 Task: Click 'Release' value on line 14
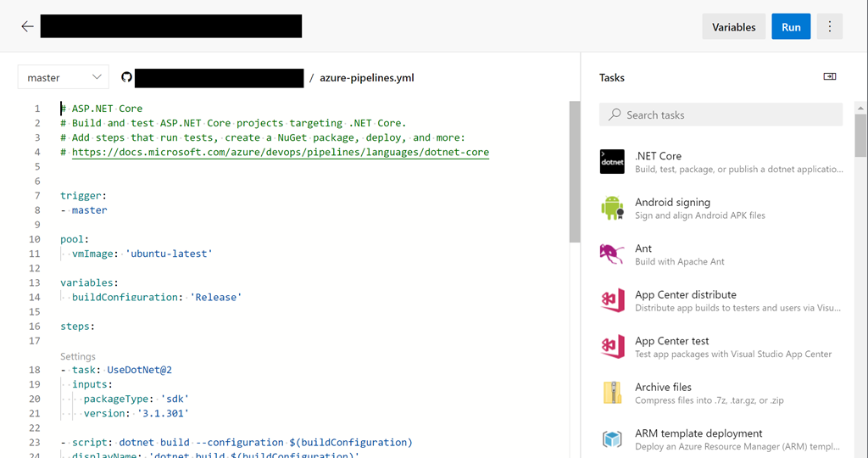tap(216, 298)
